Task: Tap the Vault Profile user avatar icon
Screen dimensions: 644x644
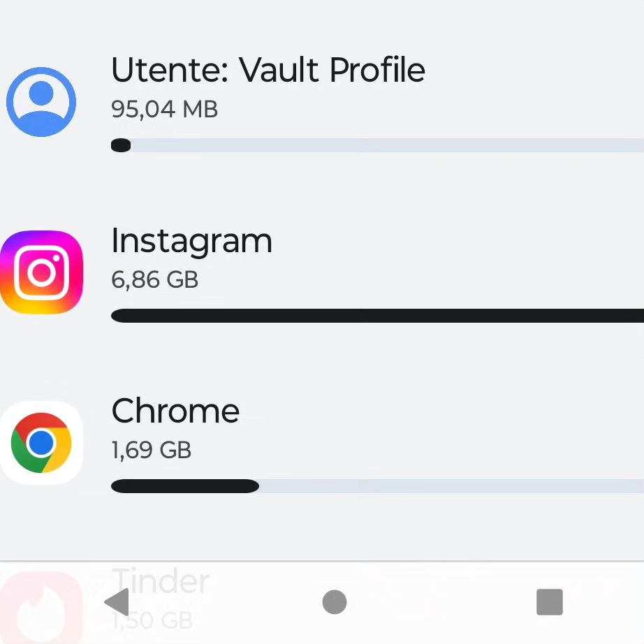Action: [41, 102]
